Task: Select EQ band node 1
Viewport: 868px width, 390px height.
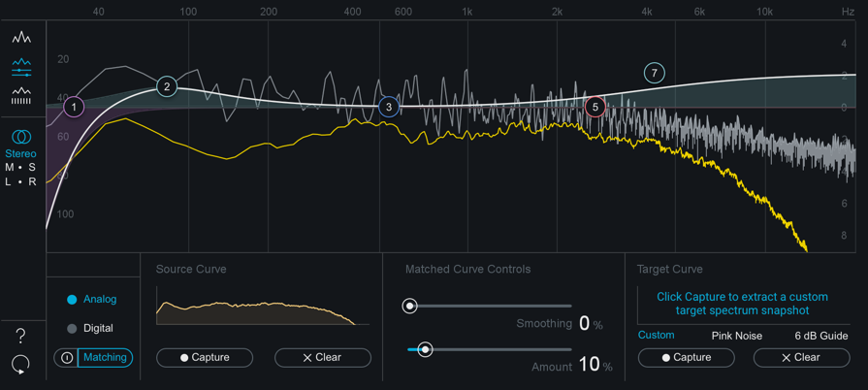Action: point(74,107)
